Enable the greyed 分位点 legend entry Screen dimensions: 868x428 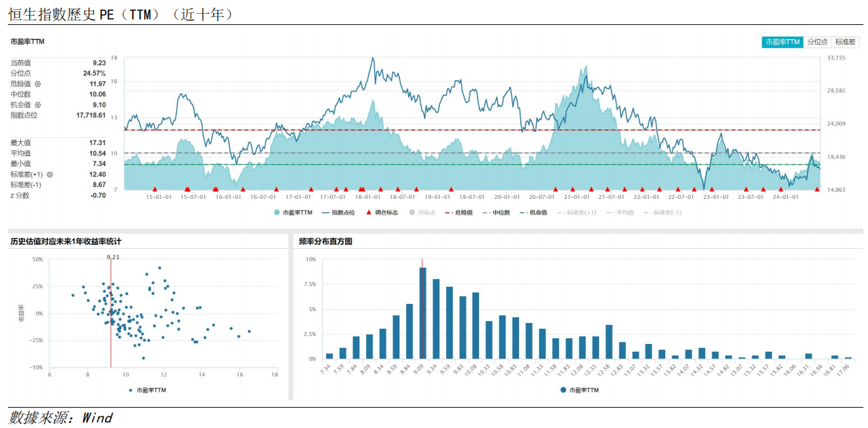[422, 213]
